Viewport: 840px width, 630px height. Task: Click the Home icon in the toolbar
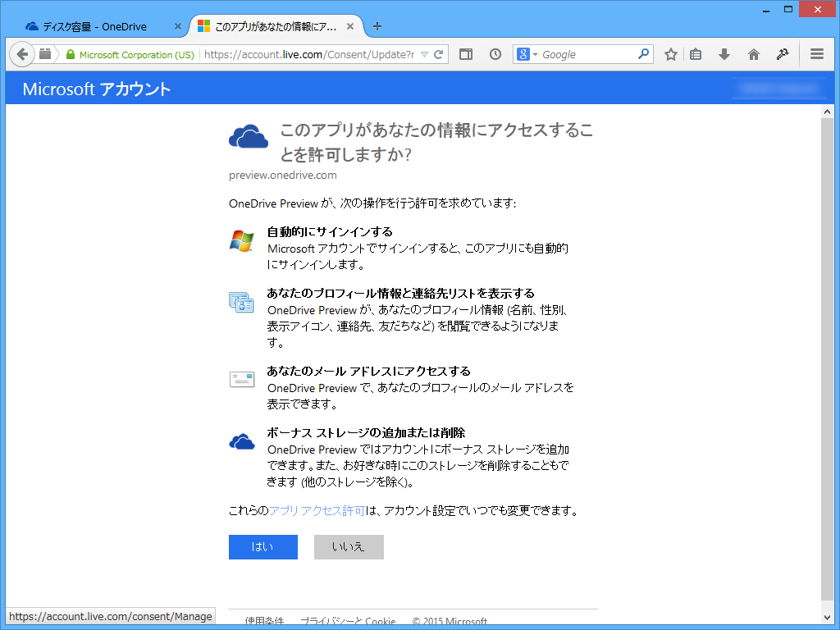[753, 53]
